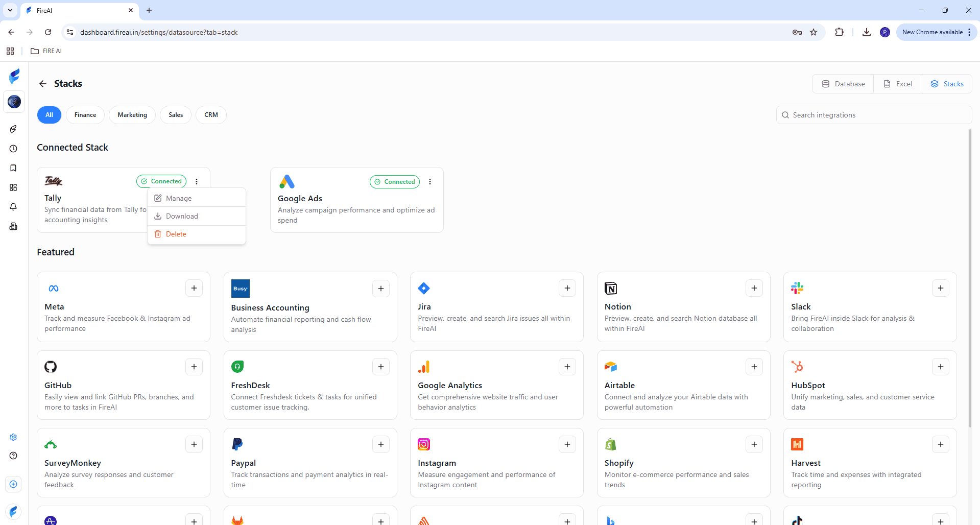
Task: Click the Manage option in Tally menu
Action: pos(179,198)
